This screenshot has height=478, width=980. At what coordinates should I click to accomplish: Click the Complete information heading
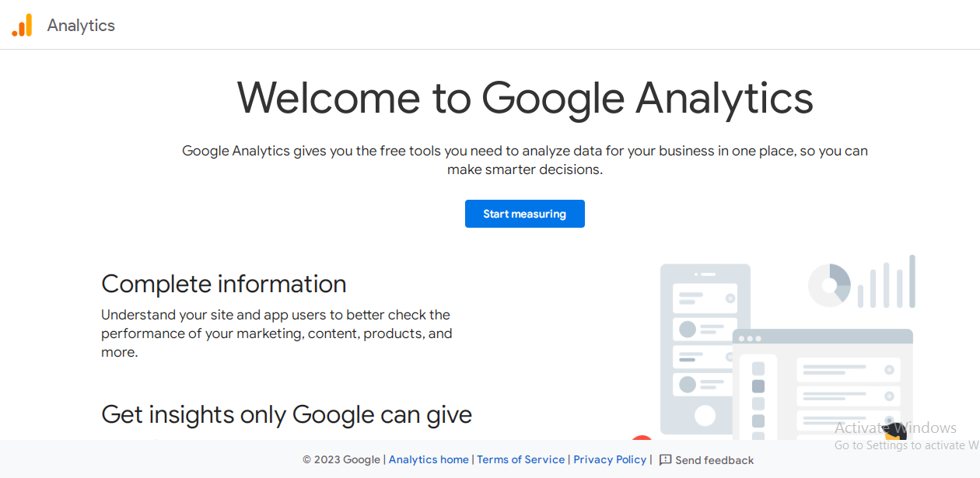click(x=223, y=284)
